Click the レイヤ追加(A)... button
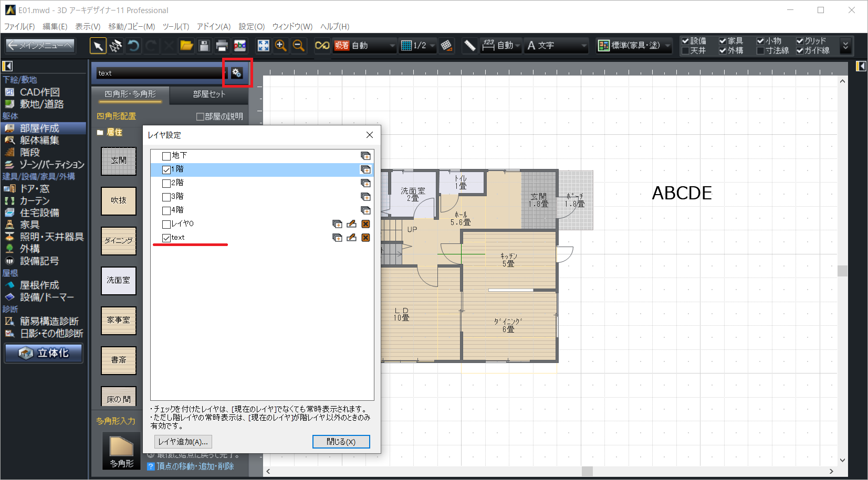The width and height of the screenshot is (868, 480). pyautogui.click(x=183, y=442)
